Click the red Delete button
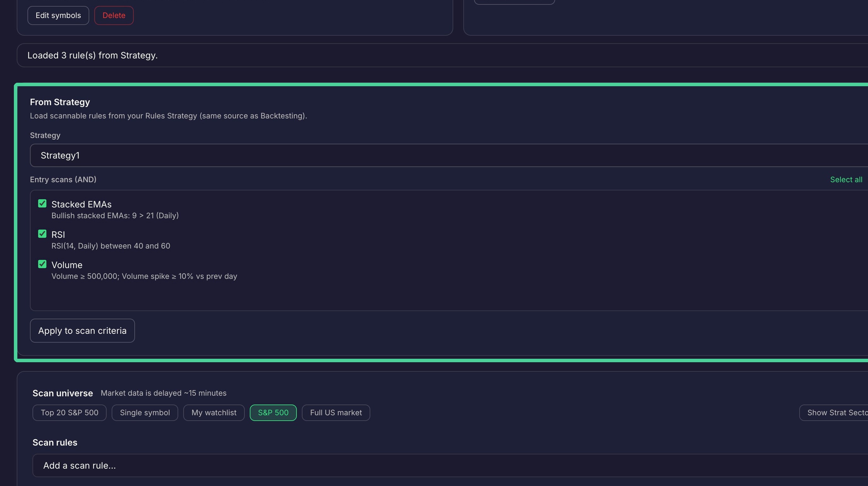This screenshot has height=486, width=868. (114, 15)
